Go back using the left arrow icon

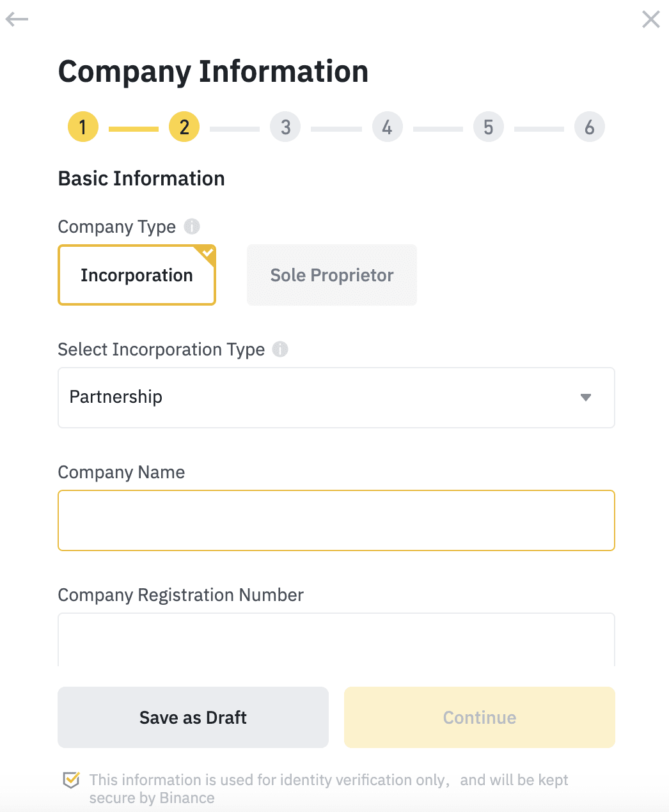(x=17, y=19)
